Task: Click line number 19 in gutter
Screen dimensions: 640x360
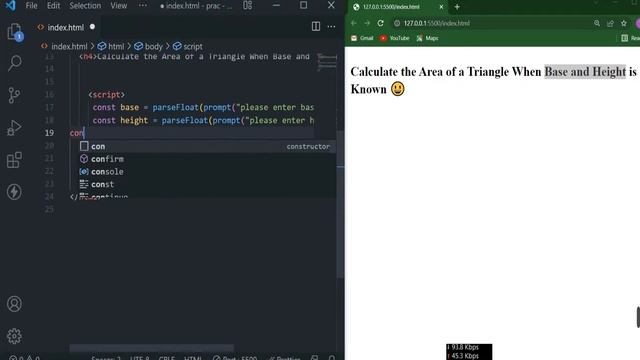Action: click(49, 133)
